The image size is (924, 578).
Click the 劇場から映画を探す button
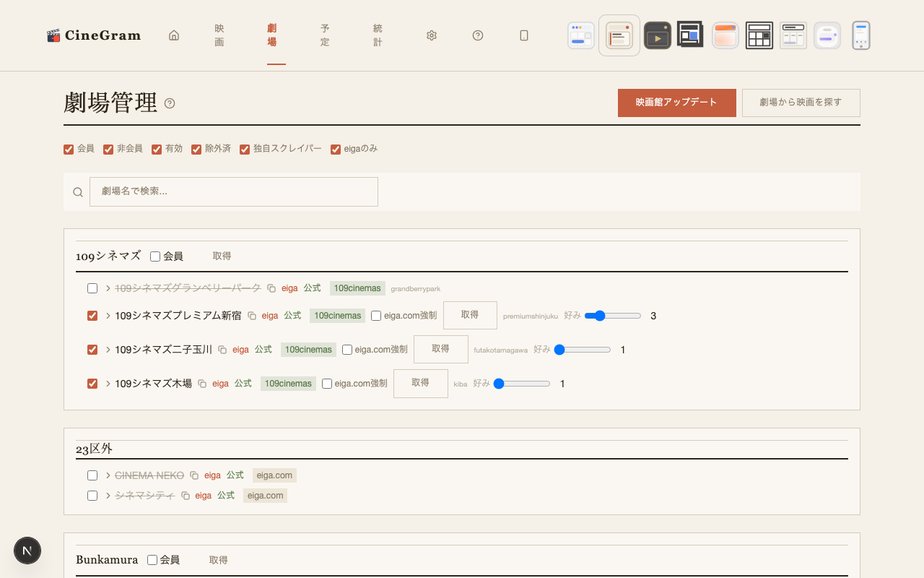801,103
